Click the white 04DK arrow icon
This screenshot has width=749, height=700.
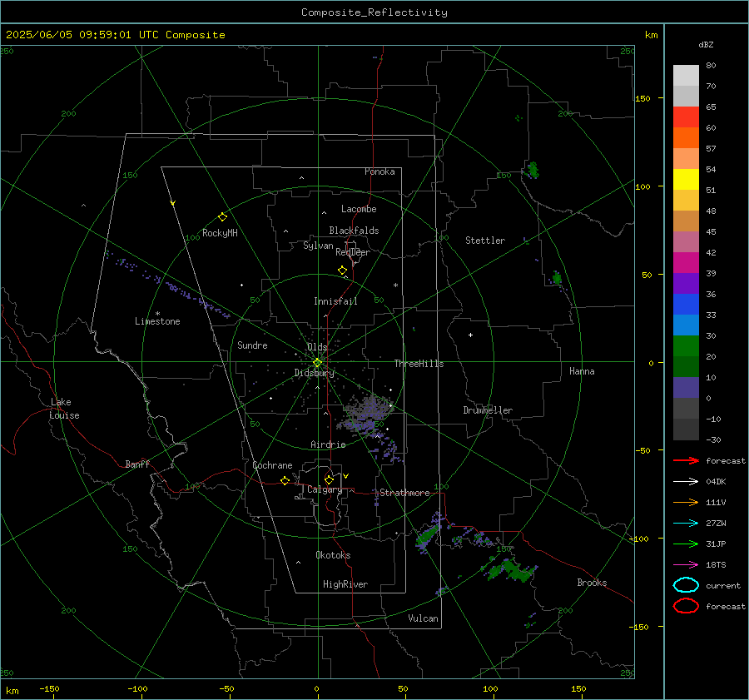point(686,481)
